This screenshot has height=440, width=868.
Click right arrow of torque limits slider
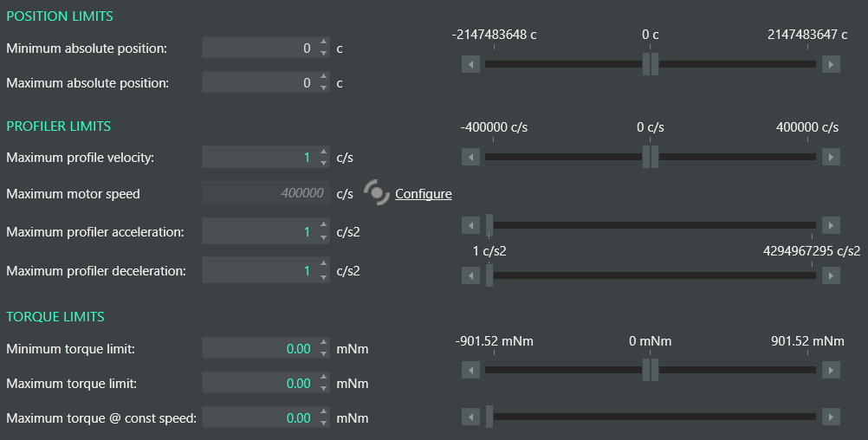tap(831, 370)
